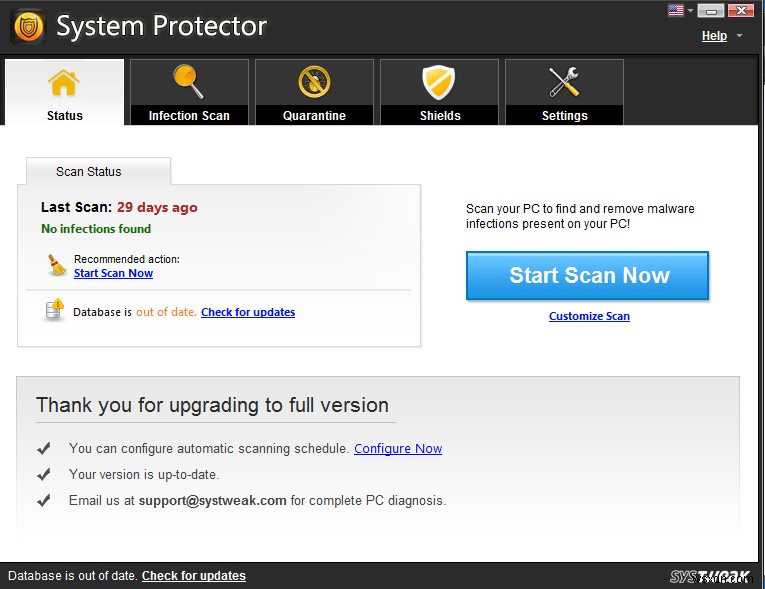Screen dimensions: 765x589
Task: Click Check for updates in Scan Status panel
Action: (x=248, y=312)
